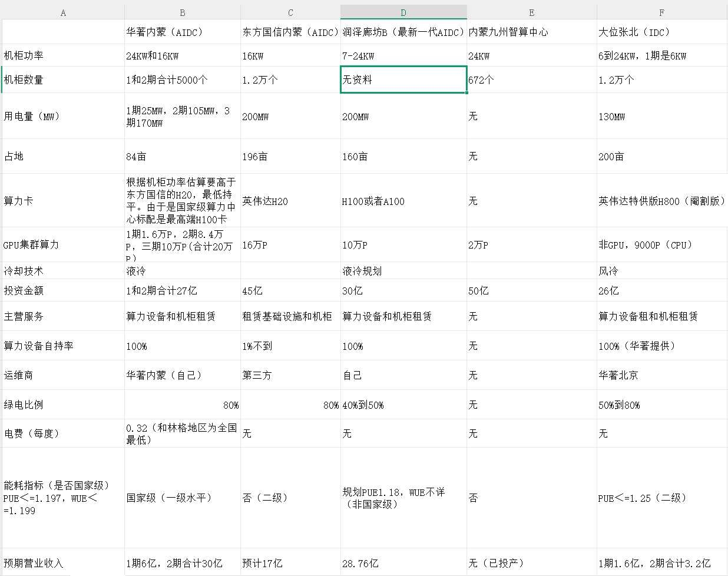The height and width of the screenshot is (576, 728).
Task: Click cell '672个'
Action: (532, 80)
